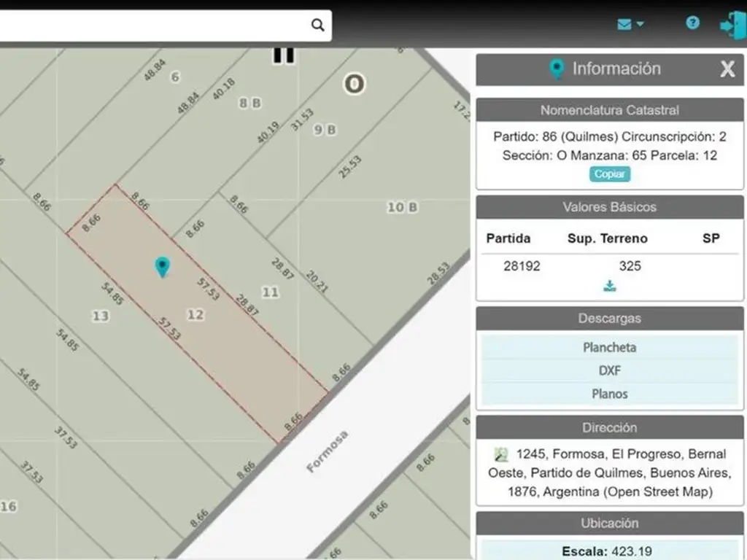Click the teal map marker on parcel 12
The width and height of the screenshot is (747, 560).
(162, 267)
